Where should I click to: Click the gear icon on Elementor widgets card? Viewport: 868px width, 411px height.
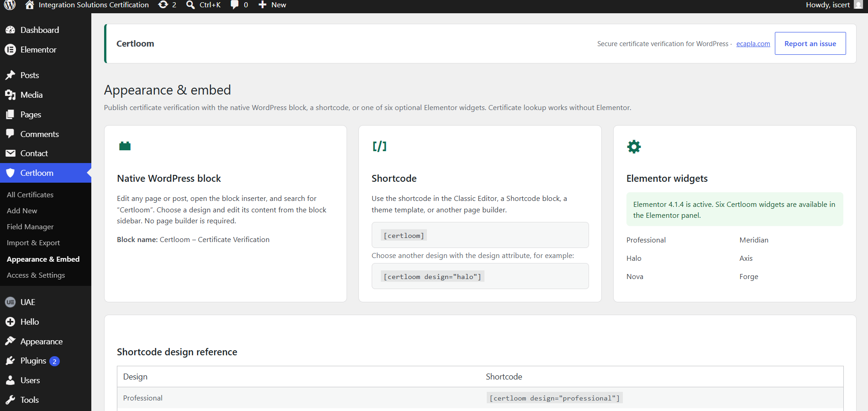(634, 147)
